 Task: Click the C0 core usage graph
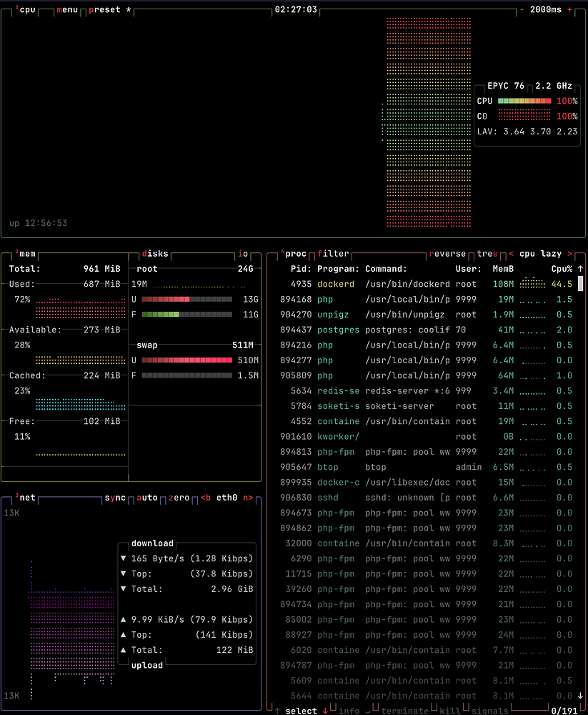click(x=524, y=116)
